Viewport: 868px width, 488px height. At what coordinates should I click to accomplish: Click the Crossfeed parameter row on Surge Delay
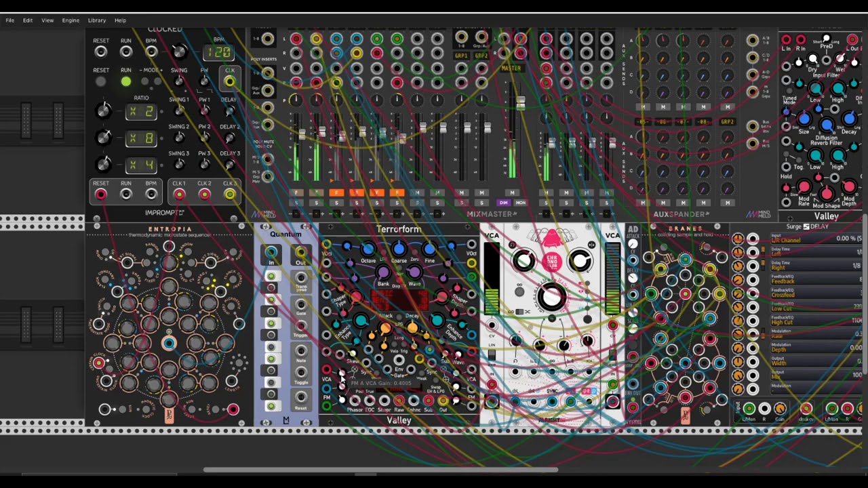(816, 293)
